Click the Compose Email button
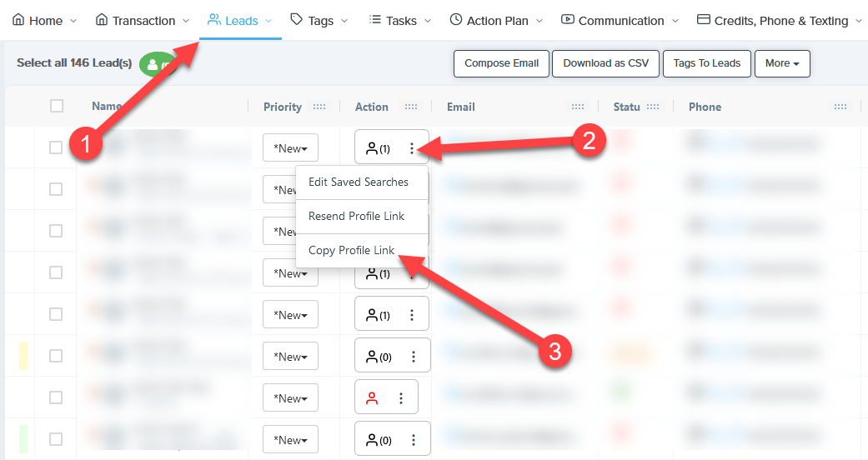868x460 pixels. [x=501, y=63]
